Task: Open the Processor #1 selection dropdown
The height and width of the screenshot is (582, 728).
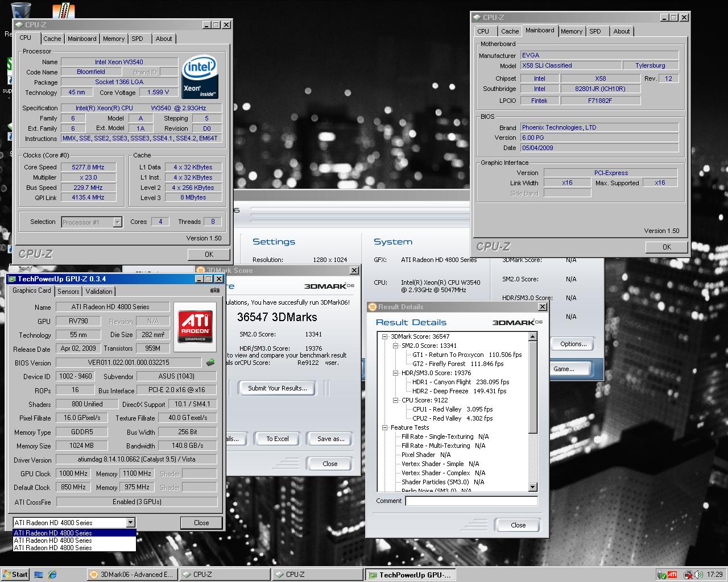Action: pos(117,222)
